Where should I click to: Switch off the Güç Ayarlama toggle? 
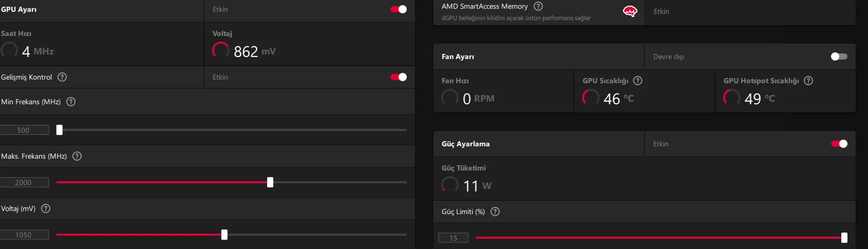pos(839,144)
